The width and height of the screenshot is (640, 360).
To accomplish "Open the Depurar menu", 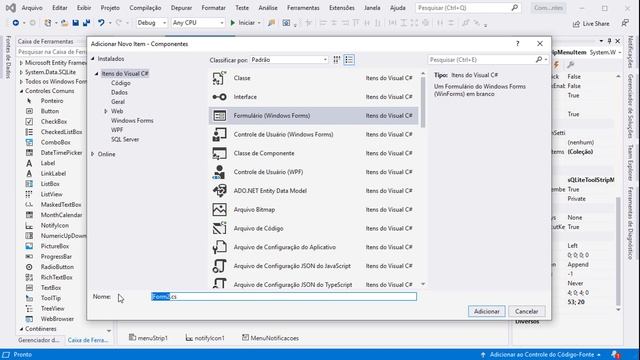I will tap(181, 8).
